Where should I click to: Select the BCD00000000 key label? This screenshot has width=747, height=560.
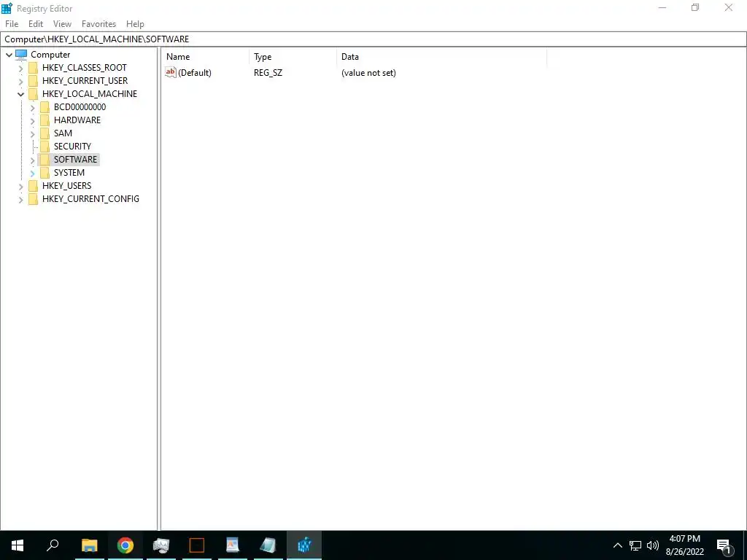click(80, 107)
